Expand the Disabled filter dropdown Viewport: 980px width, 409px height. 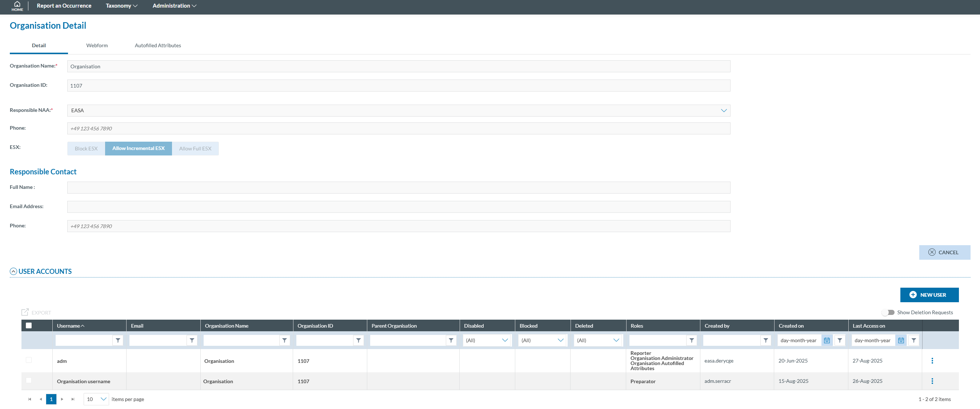[x=504, y=340]
